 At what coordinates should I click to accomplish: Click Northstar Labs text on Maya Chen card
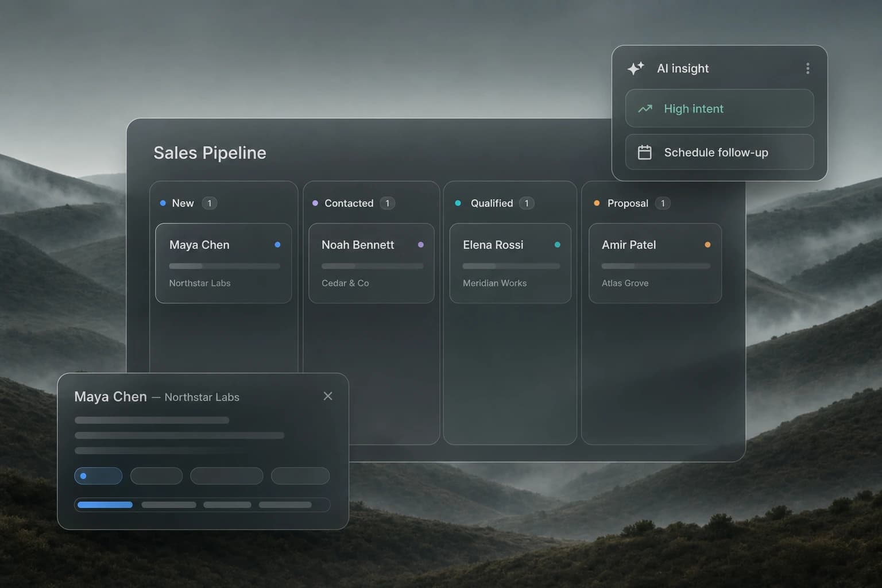[x=200, y=283]
